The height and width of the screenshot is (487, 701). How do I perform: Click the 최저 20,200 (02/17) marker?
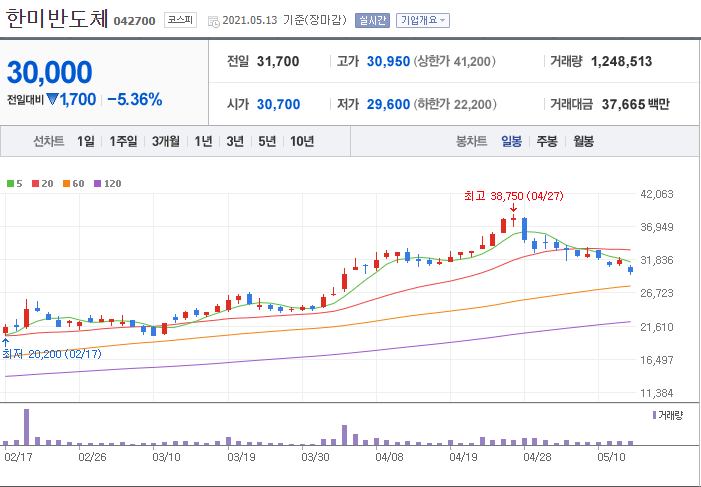(52, 354)
